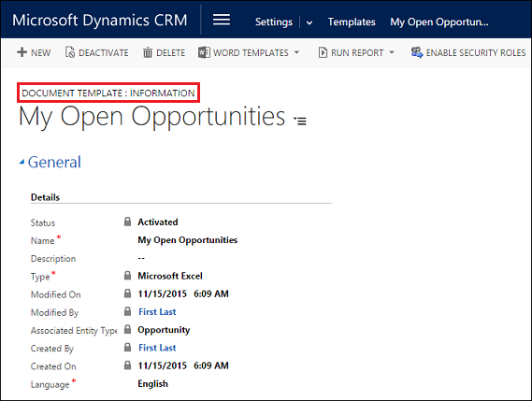Viewport: 532px width, 401px height.
Task: Open the Created By First Last link
Action: 157,348
